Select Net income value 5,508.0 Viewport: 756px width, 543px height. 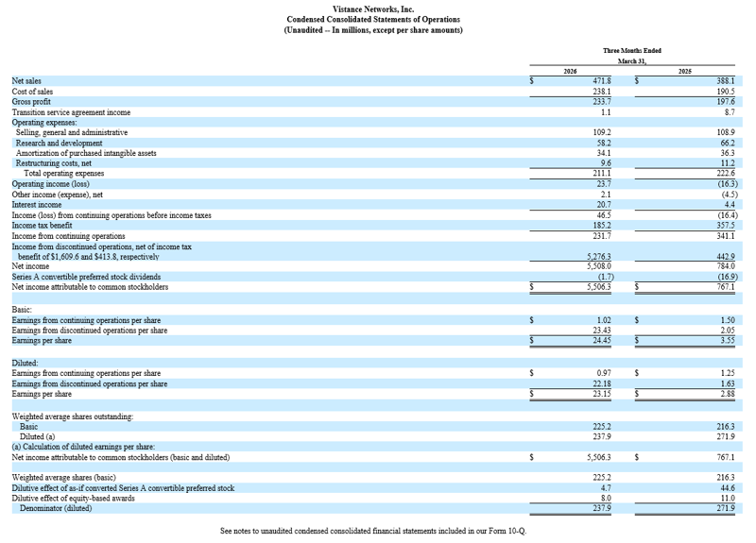(599, 266)
